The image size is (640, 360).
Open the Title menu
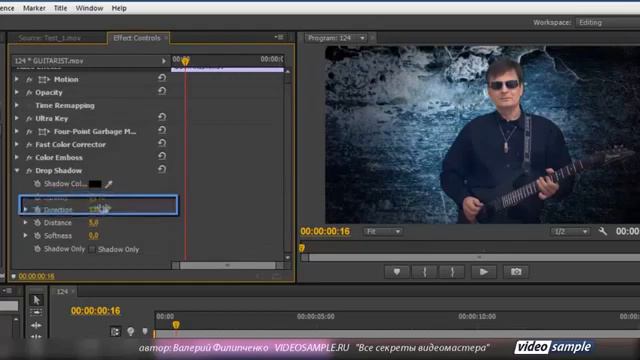coord(60,8)
